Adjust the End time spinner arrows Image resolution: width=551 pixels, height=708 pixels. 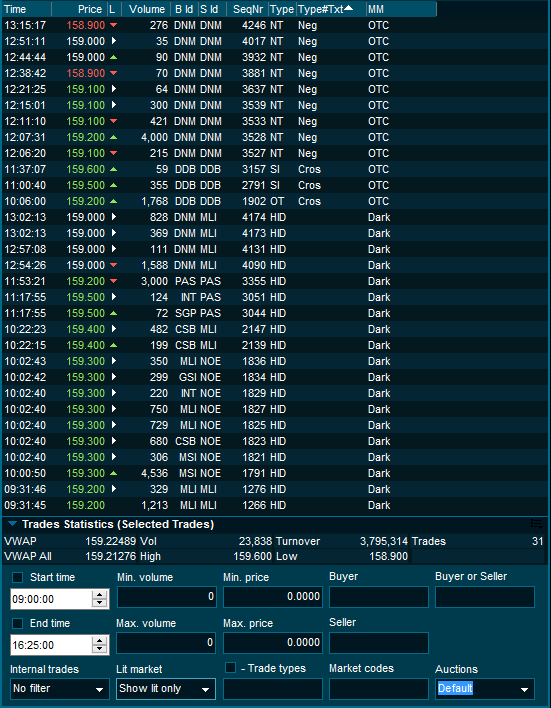pyautogui.click(x=100, y=645)
